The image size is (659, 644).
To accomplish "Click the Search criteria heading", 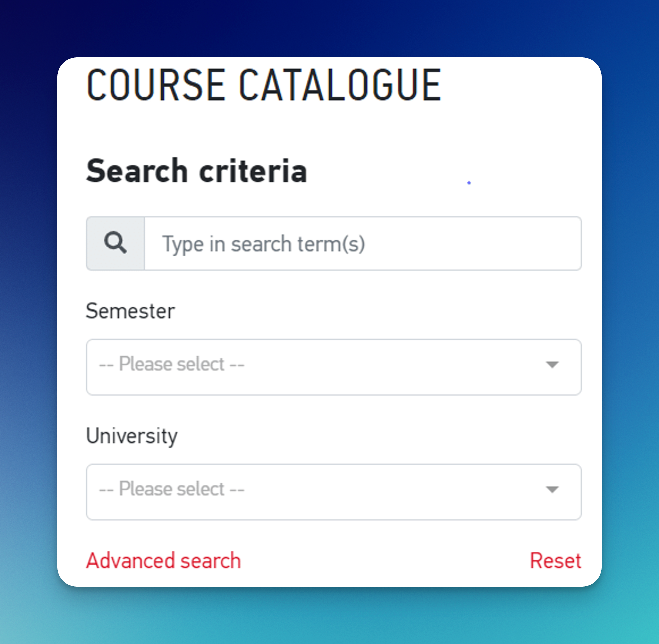I will (196, 171).
